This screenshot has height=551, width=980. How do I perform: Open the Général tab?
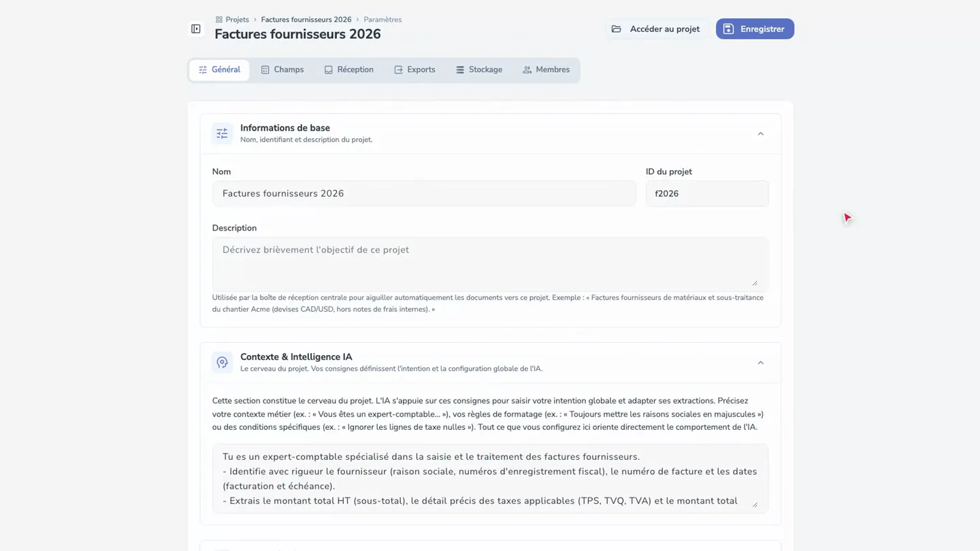tap(219, 70)
